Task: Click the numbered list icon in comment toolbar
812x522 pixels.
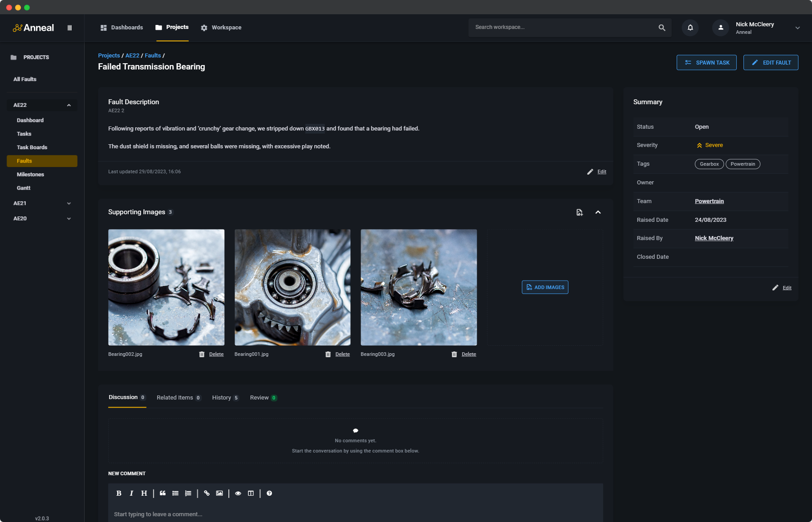Action: click(188, 493)
